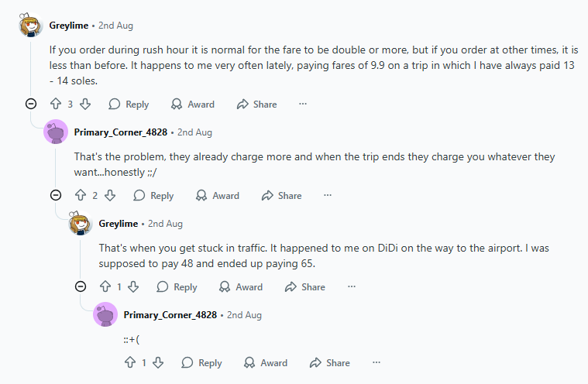588x384 pixels.
Task: Downvote Greylime's rush hour fare comment
Action: pos(85,104)
